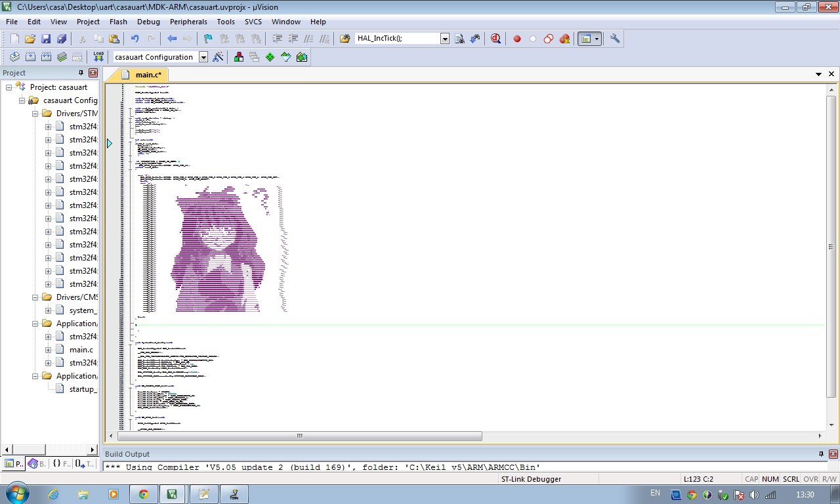The height and width of the screenshot is (504, 840).
Task: Open the Project menu
Action: [88, 22]
